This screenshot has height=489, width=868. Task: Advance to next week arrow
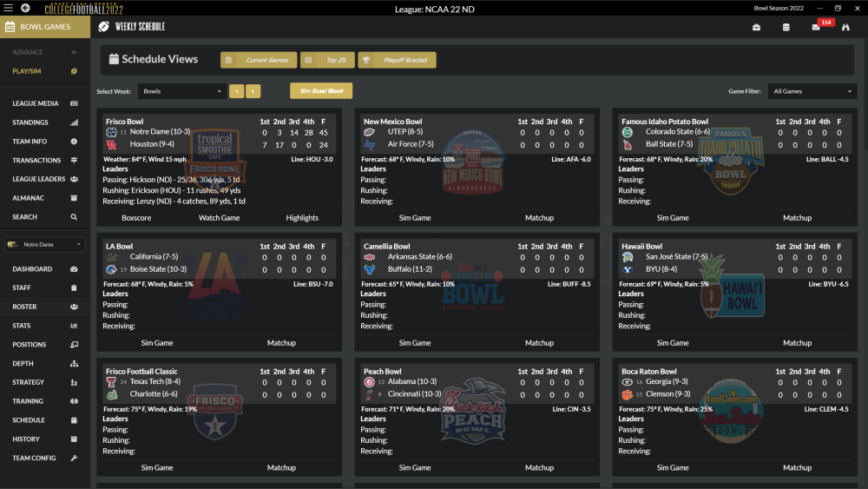click(x=253, y=91)
